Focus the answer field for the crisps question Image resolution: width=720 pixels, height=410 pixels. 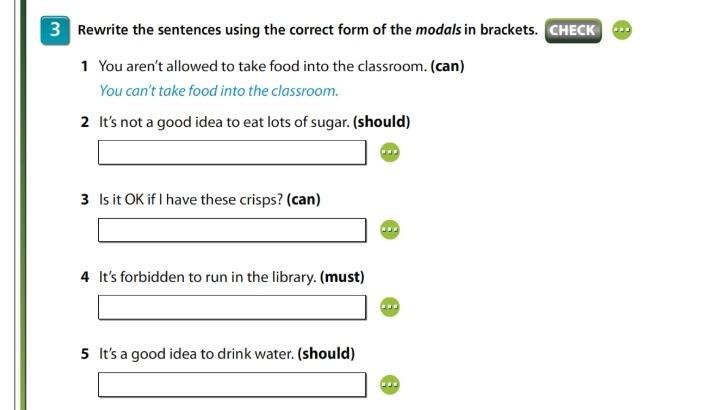232,230
